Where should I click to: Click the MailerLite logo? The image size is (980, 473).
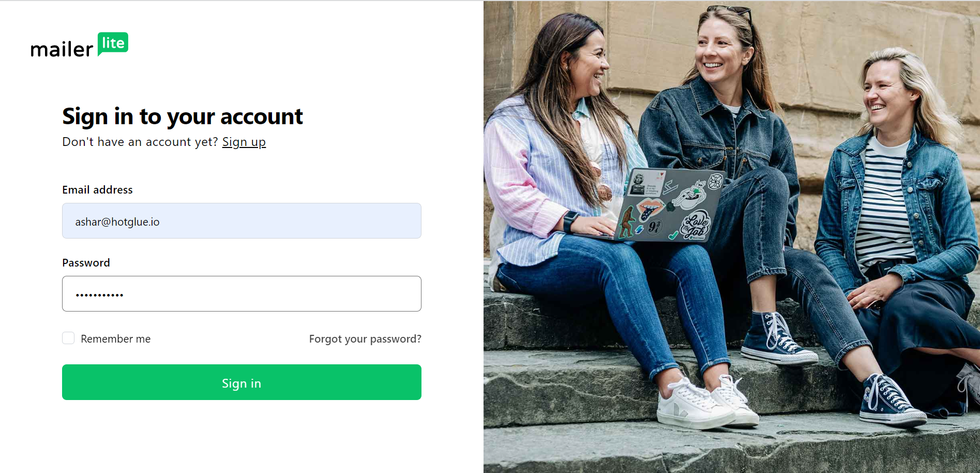coord(79,45)
